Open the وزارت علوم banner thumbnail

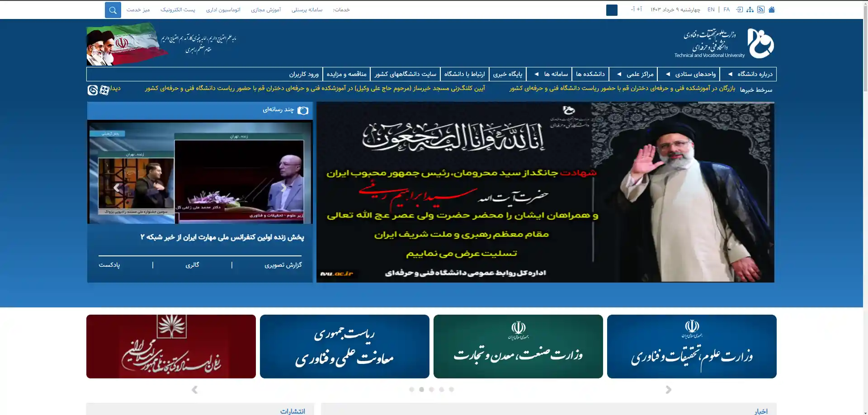coord(692,346)
